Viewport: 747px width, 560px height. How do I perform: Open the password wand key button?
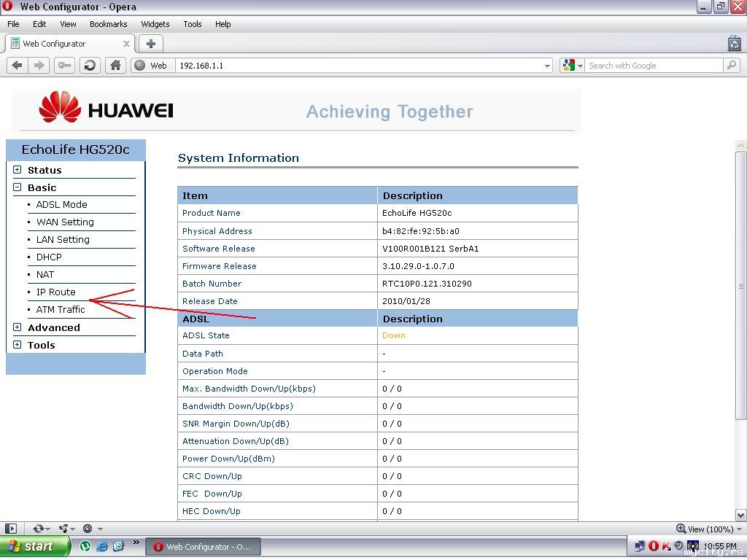(x=64, y=65)
